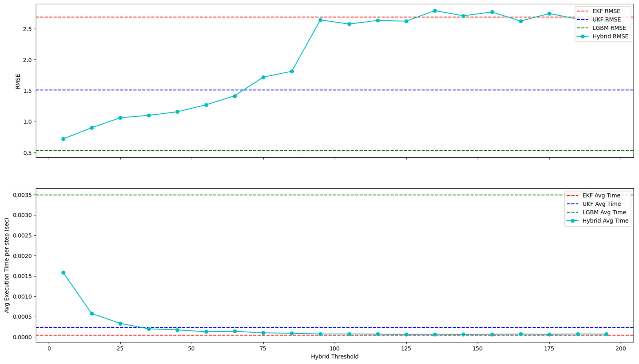Click time axis tick label '0.0020'
The width and height of the screenshot is (639, 364).
coord(23,256)
